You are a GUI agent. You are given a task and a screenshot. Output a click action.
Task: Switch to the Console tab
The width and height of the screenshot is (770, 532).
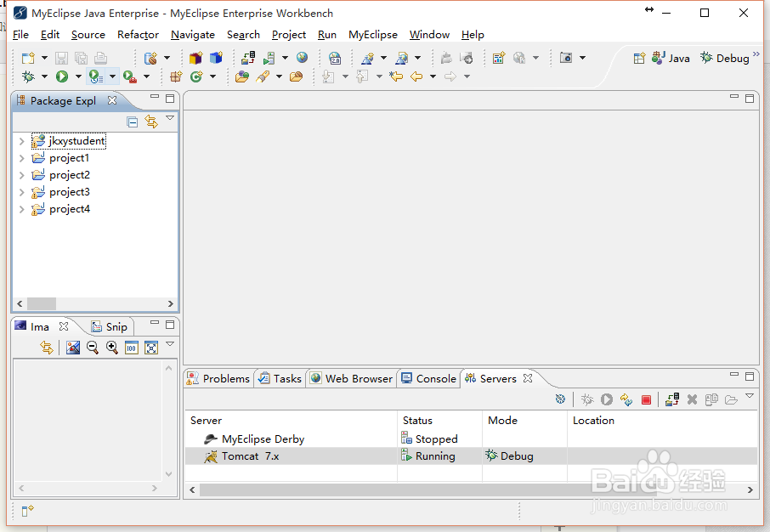coord(428,379)
